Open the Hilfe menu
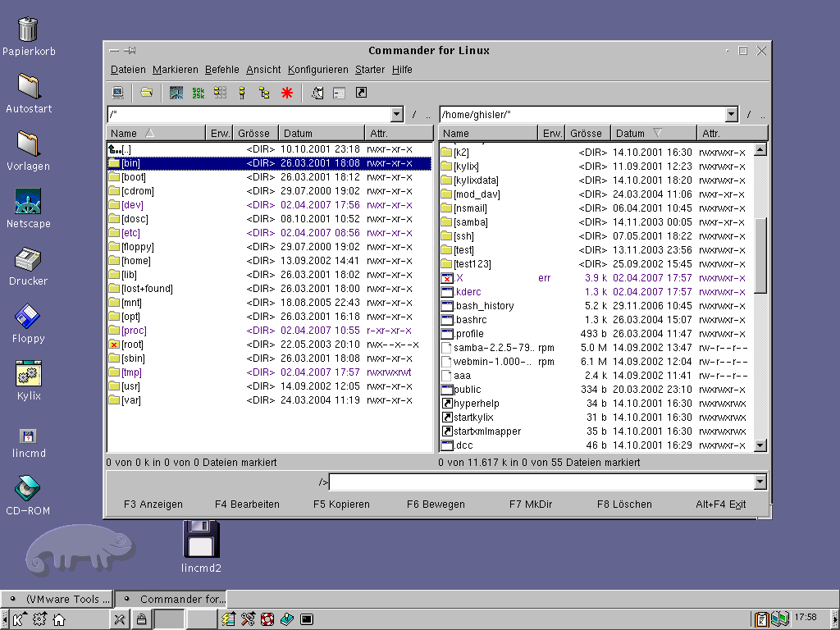The image size is (840, 630). (402, 70)
